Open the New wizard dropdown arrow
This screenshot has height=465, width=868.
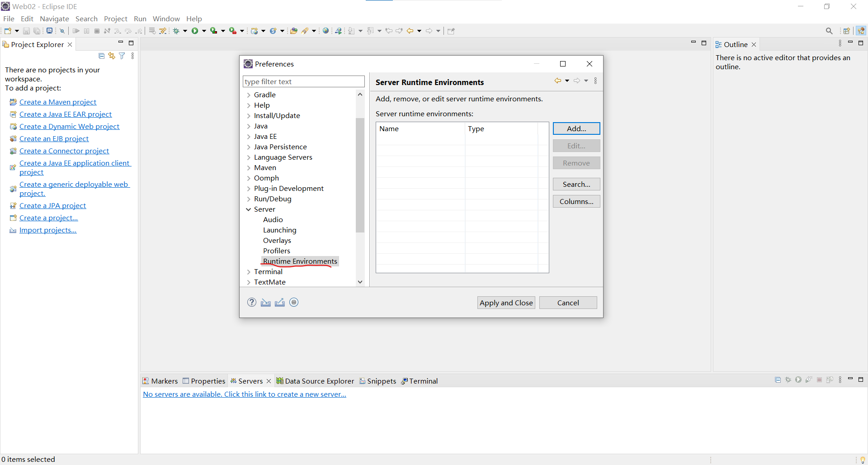point(17,31)
